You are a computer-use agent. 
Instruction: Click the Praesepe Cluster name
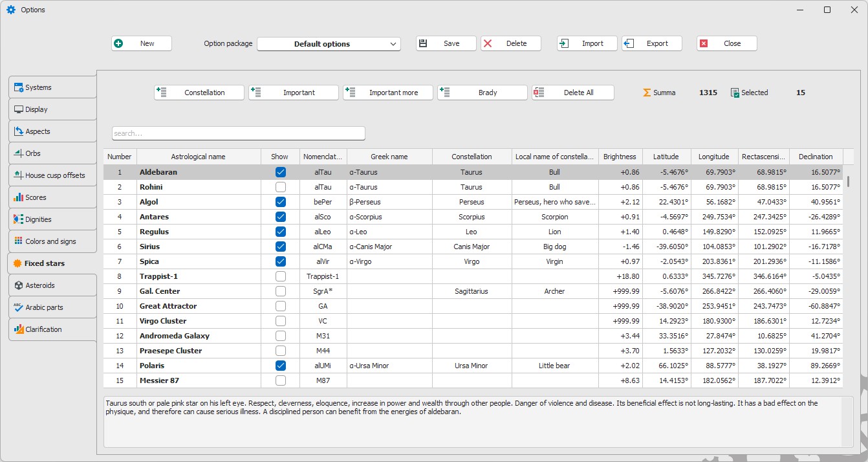171,351
